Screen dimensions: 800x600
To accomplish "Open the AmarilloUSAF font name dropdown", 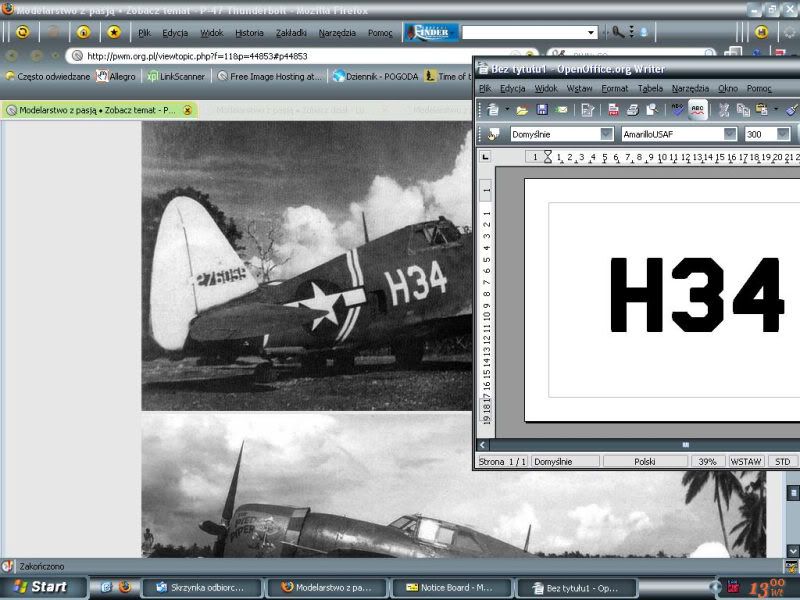I will (729, 134).
